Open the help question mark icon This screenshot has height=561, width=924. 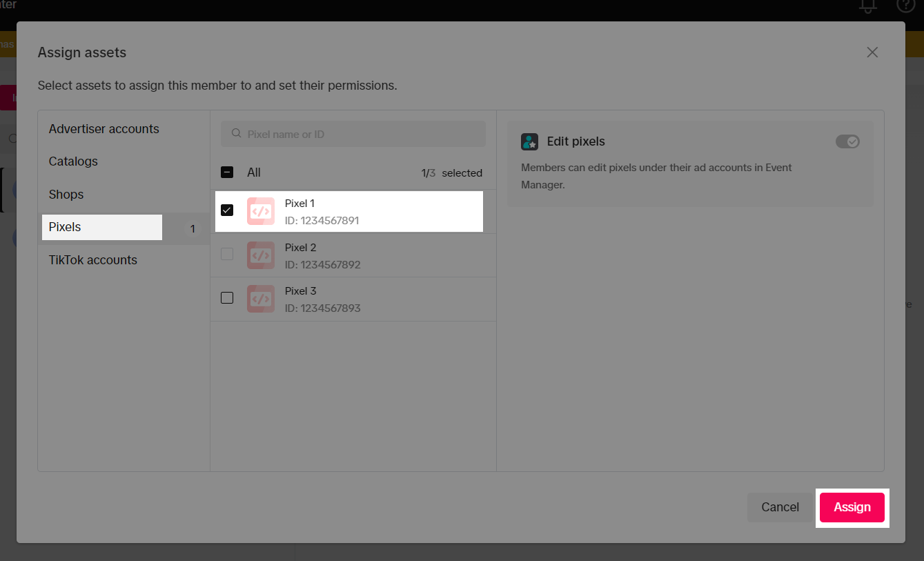[905, 6]
